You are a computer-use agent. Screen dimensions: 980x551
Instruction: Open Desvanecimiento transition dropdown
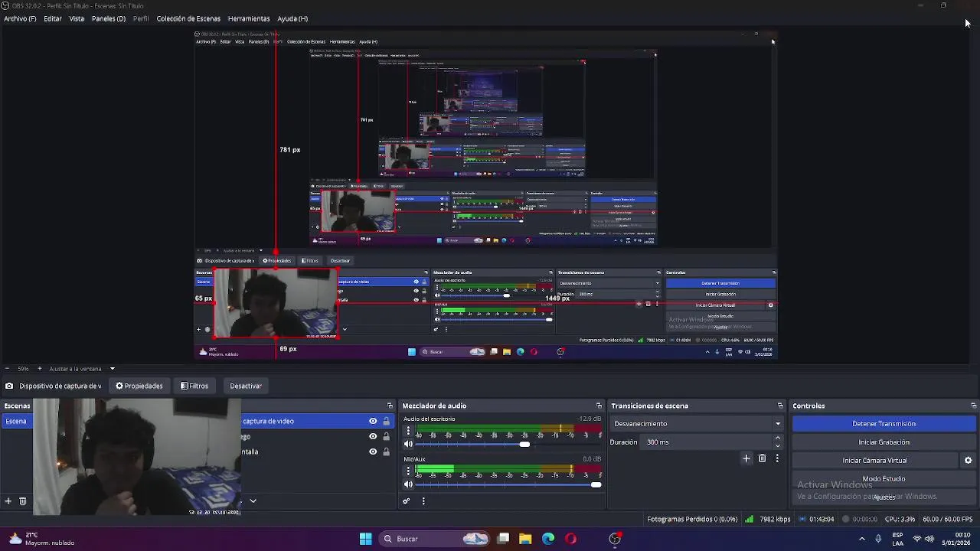click(697, 423)
